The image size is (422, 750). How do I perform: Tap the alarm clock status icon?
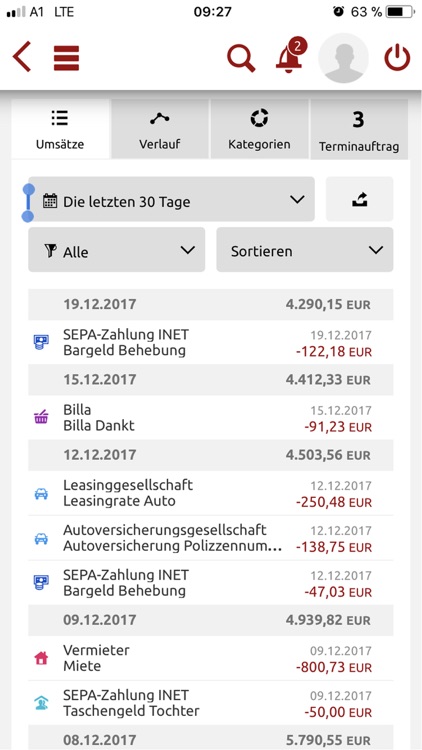click(339, 12)
